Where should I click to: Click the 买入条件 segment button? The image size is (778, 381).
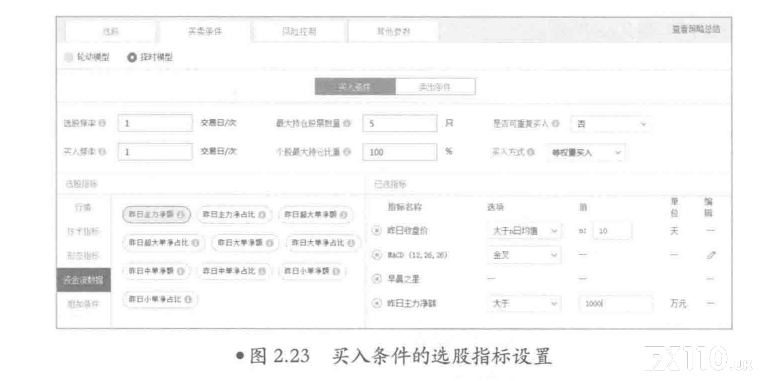pyautogui.click(x=355, y=87)
